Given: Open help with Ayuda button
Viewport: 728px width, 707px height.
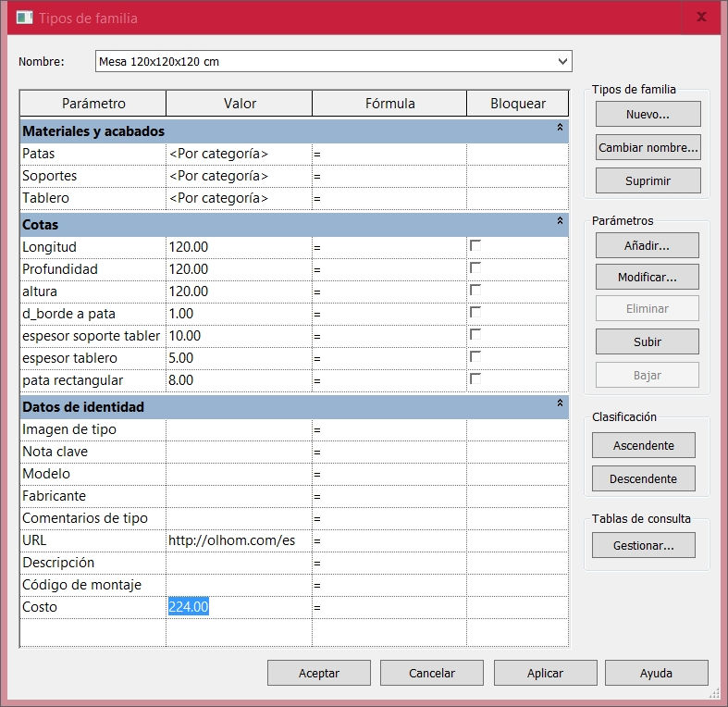Looking at the screenshot, I should click(x=656, y=673).
